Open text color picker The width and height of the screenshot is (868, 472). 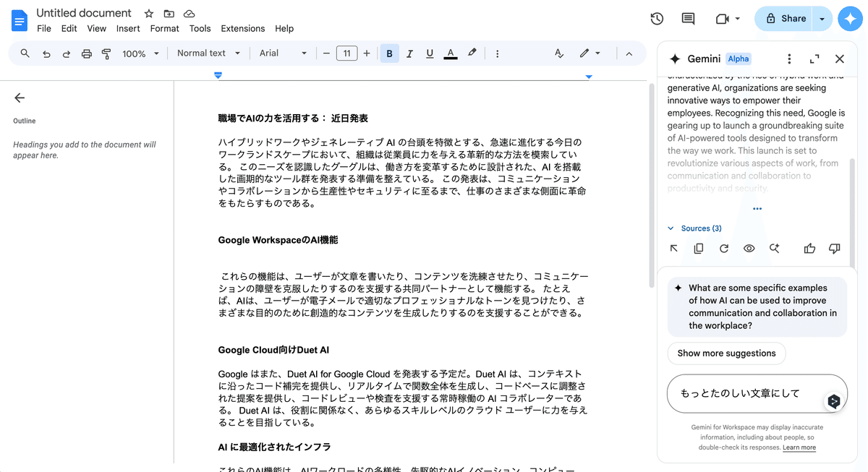[x=451, y=53]
